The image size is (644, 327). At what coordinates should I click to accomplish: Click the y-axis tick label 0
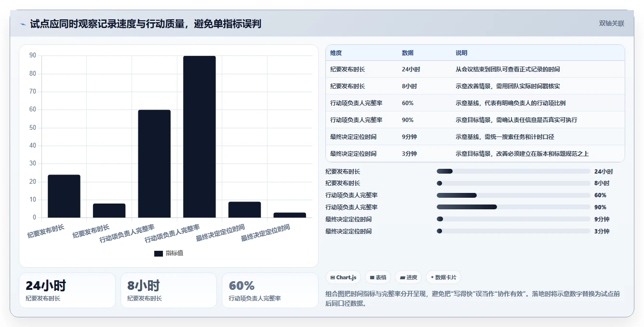point(34,218)
